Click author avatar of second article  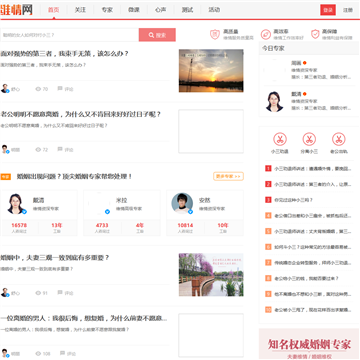click(5, 149)
